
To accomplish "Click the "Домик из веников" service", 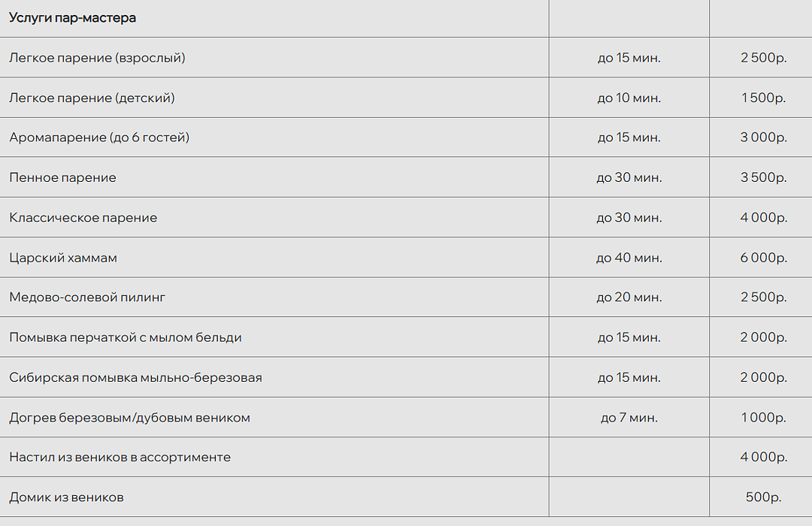I will pos(66,497).
